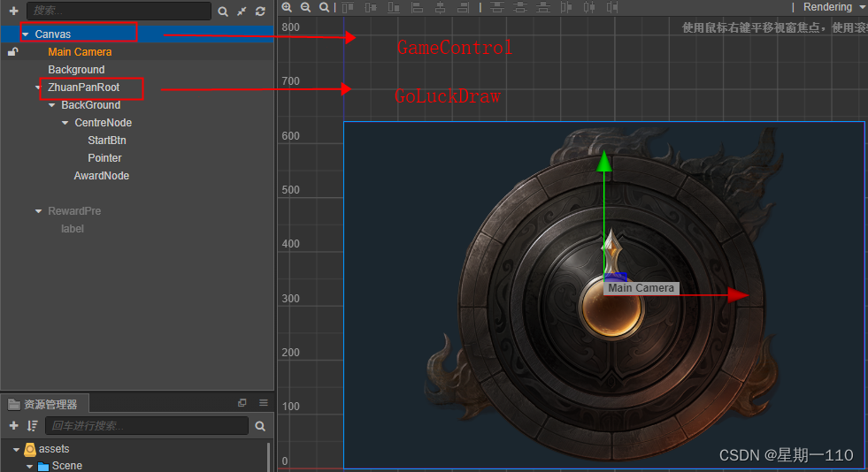Align nodes to vertical center
This screenshot has width=868, height=472.
[371, 7]
